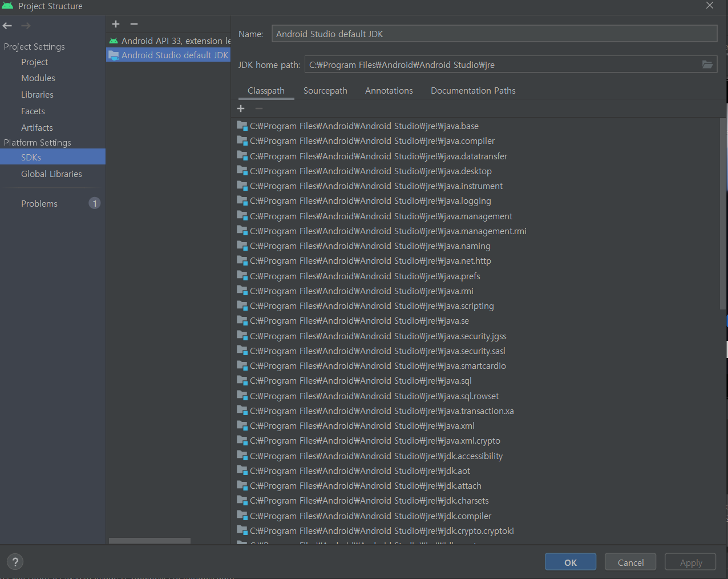The image size is (728, 579).
Task: Click folder icon beside java.base entry
Action: pyautogui.click(x=242, y=126)
